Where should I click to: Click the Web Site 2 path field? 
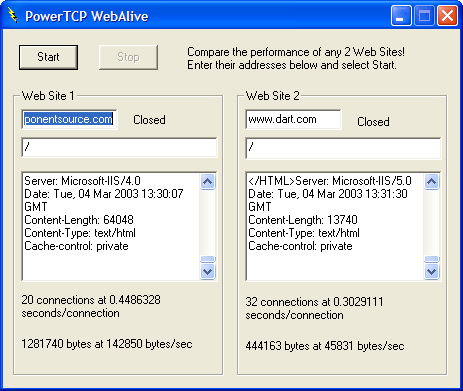[x=343, y=147]
